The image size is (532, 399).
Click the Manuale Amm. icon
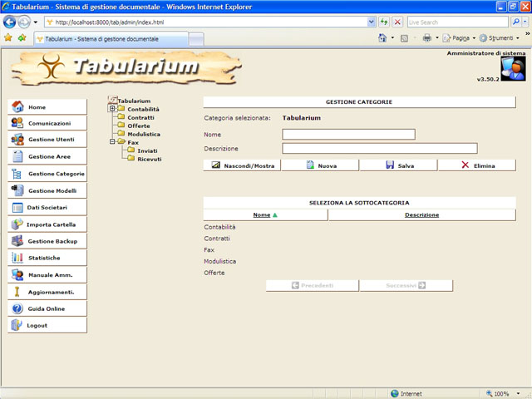pos(17,275)
